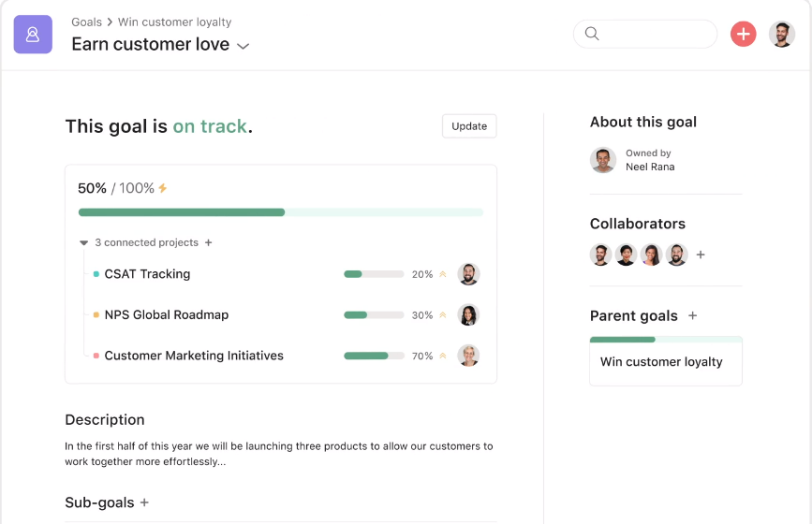Open the Win customer loyalty parent goal card
The image size is (812, 524).
tap(665, 362)
